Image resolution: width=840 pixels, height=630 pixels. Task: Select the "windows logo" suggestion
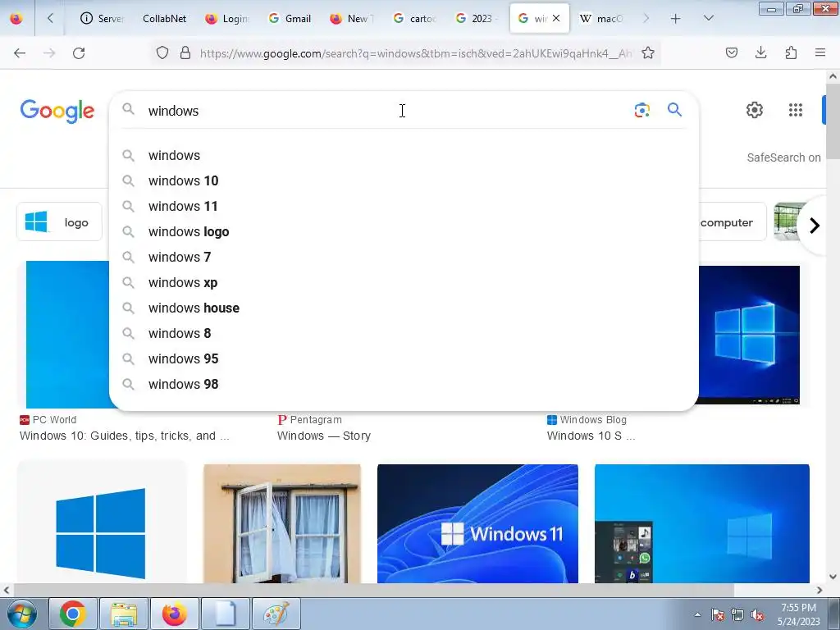[x=404, y=232]
